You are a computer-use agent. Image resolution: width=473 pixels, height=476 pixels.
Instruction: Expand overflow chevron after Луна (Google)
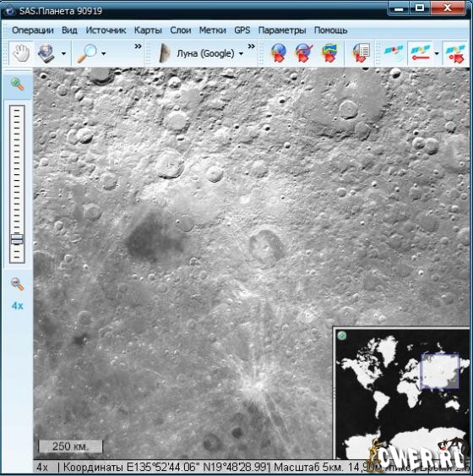tap(251, 47)
